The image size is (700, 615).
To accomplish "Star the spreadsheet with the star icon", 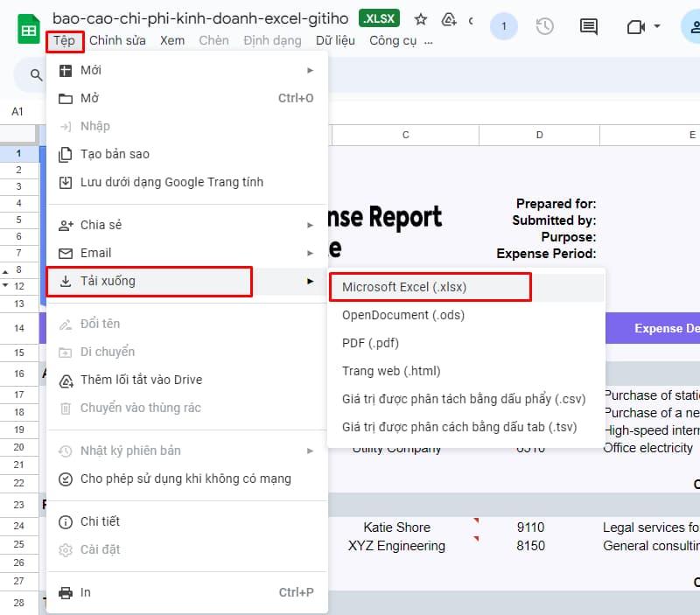I will pos(420,17).
